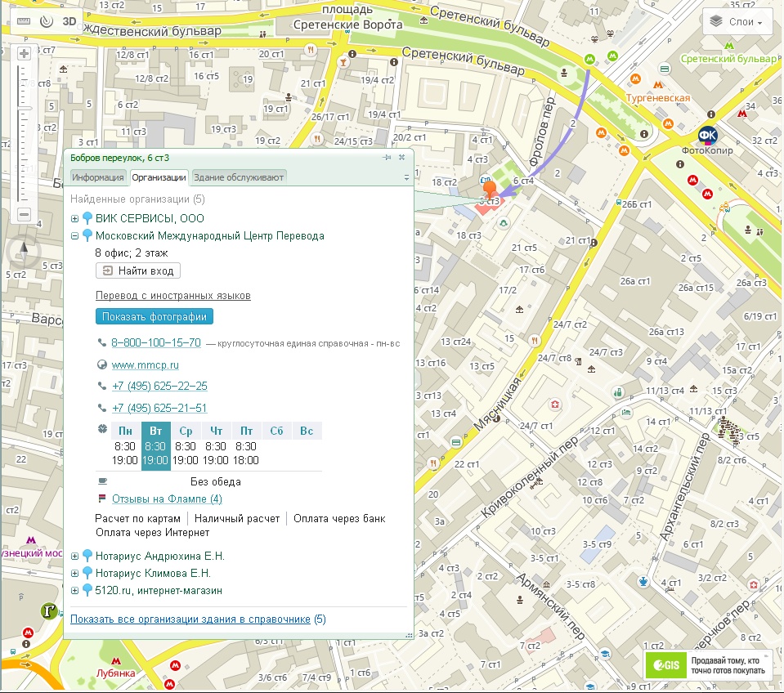Expand the Нотариус Андрюхина Е.Н. entry

click(x=74, y=556)
